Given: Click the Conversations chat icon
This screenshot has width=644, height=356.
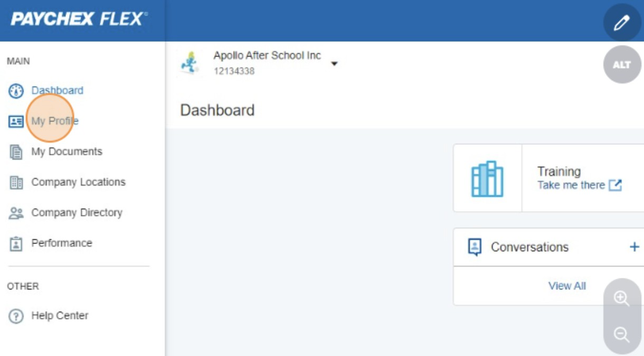Looking at the screenshot, I should 475,247.
